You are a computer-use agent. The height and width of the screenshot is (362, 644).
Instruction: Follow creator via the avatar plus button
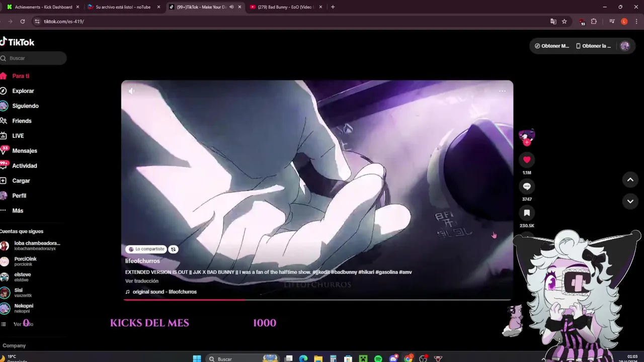pyautogui.click(x=527, y=142)
